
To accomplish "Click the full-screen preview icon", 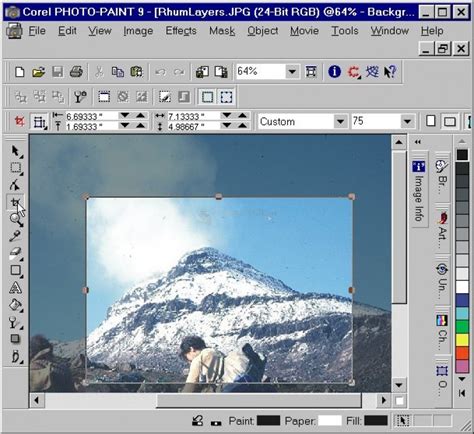I will (311, 72).
